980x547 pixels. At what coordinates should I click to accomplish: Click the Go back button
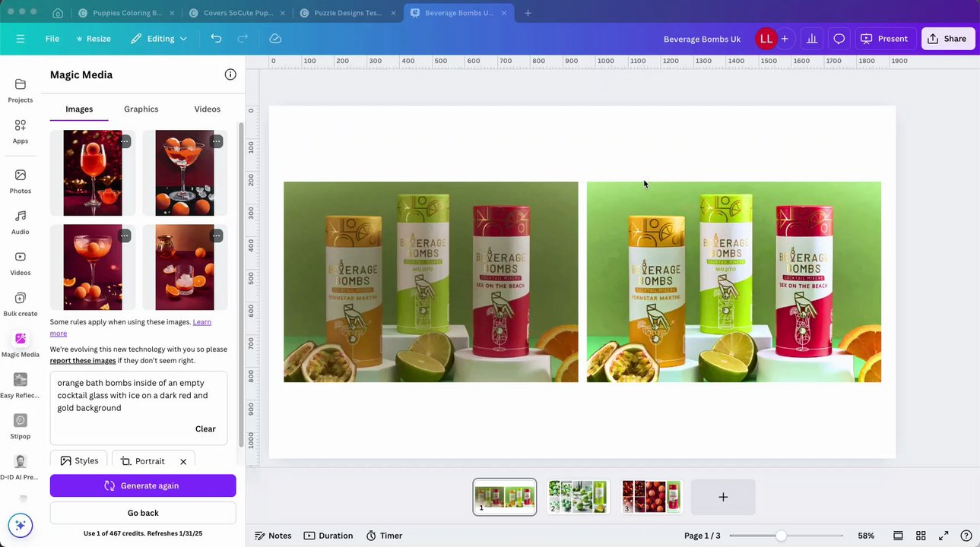(143, 513)
